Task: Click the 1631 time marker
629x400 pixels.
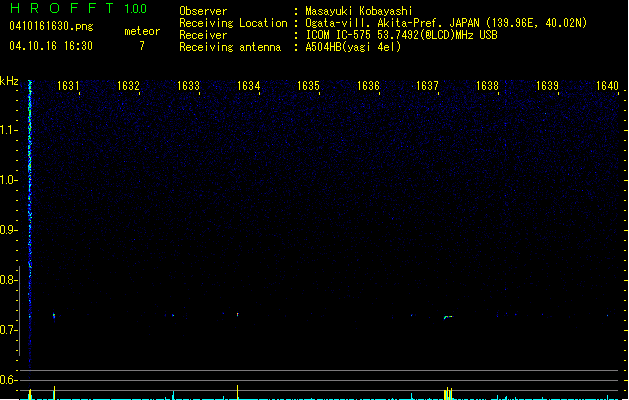Action: pyautogui.click(x=68, y=86)
